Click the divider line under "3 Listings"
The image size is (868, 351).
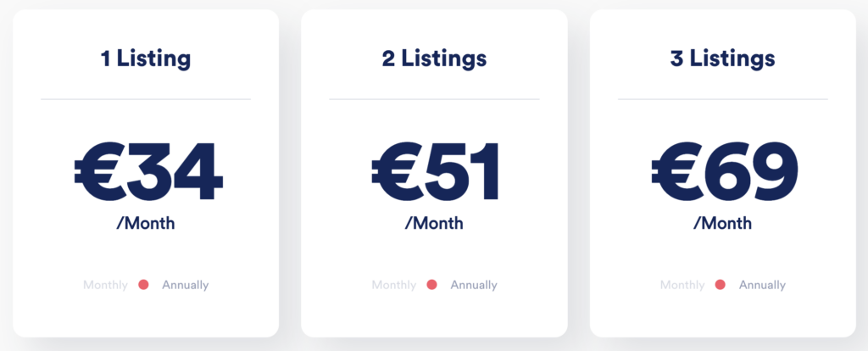point(722,99)
